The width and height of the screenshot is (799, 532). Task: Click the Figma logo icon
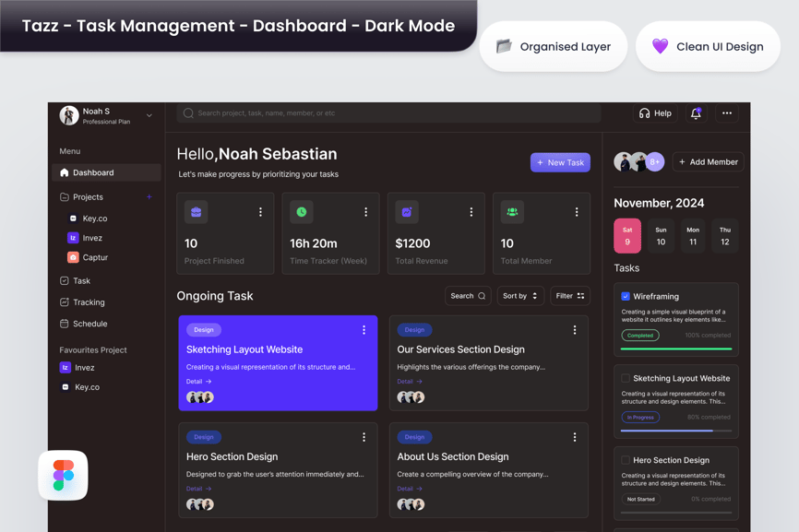63,476
